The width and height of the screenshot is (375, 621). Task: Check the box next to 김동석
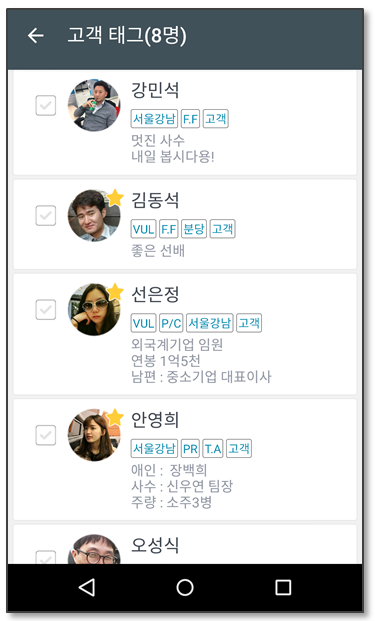click(46, 215)
